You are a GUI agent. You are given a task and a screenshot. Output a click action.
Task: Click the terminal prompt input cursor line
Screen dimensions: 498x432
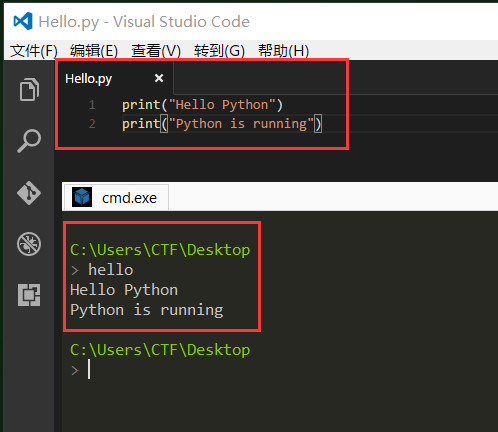click(89, 369)
